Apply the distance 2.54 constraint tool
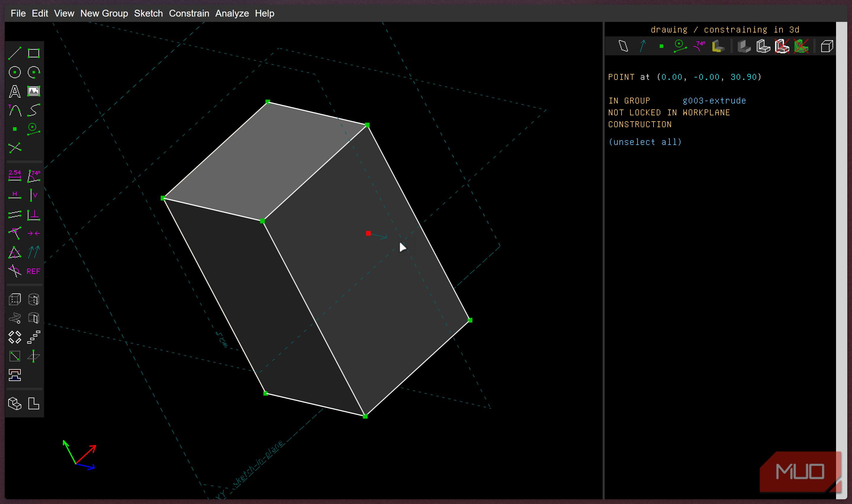This screenshot has height=504, width=852. point(14,176)
